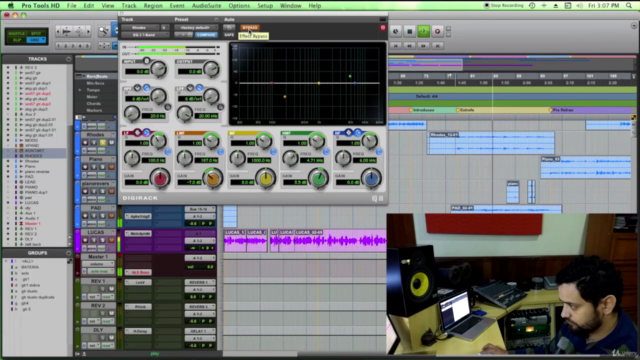Click the NLS Buss insert on Master 1
Image resolution: width=640 pixels, height=360 pixels.
click(x=138, y=272)
